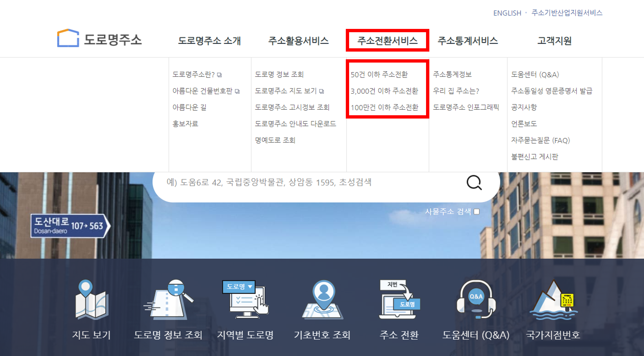Open the 주소통계서비스 menu
The height and width of the screenshot is (356, 644).
tap(468, 41)
